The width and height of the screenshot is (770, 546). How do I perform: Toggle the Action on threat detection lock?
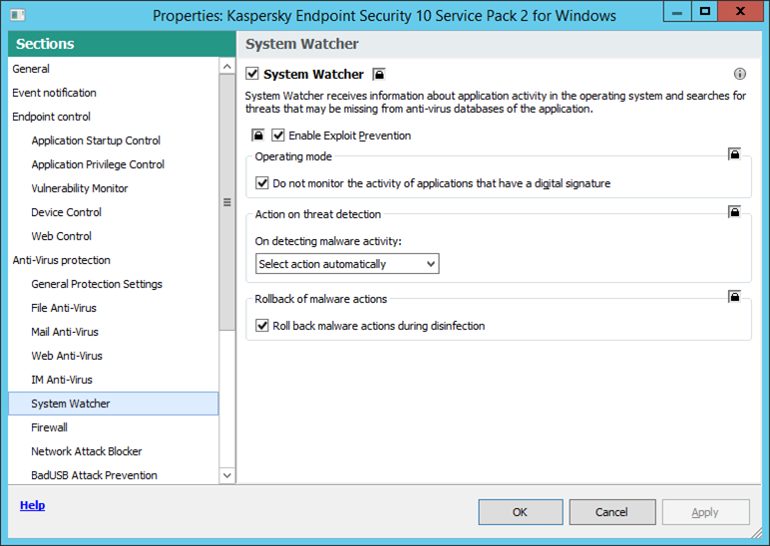click(x=734, y=212)
